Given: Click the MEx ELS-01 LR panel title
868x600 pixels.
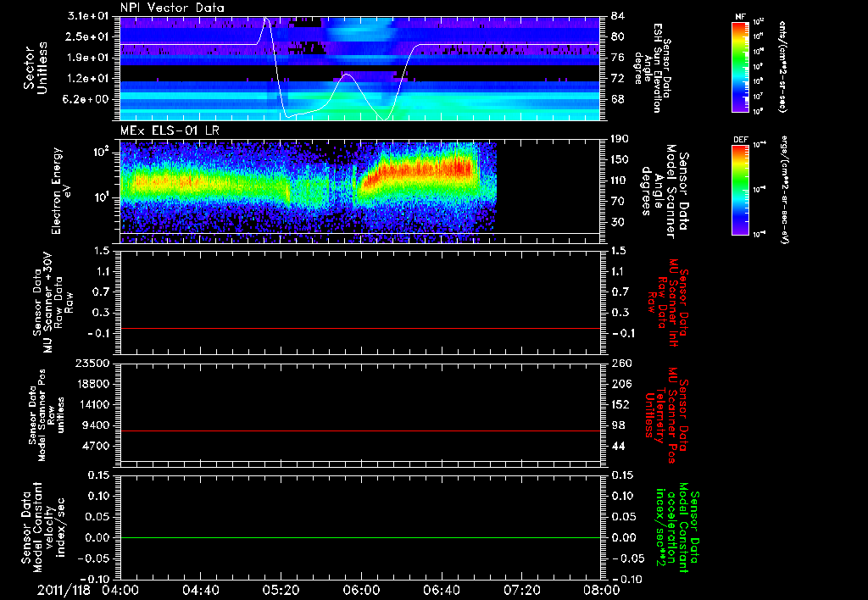Looking at the screenshot, I should [170, 131].
